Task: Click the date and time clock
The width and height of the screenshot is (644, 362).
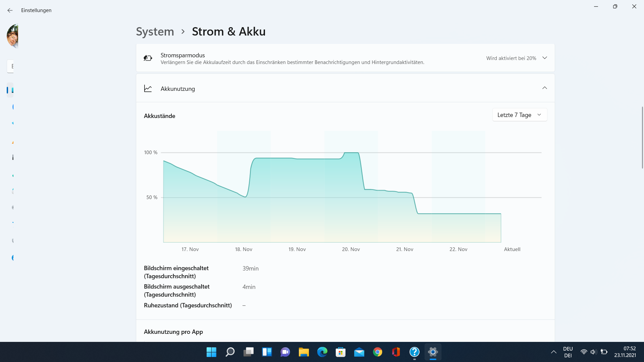Action: click(625, 352)
